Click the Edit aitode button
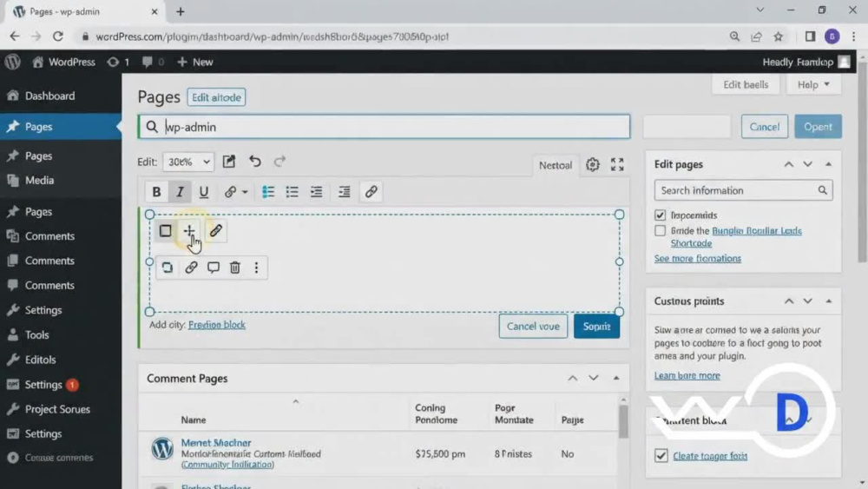 point(216,97)
